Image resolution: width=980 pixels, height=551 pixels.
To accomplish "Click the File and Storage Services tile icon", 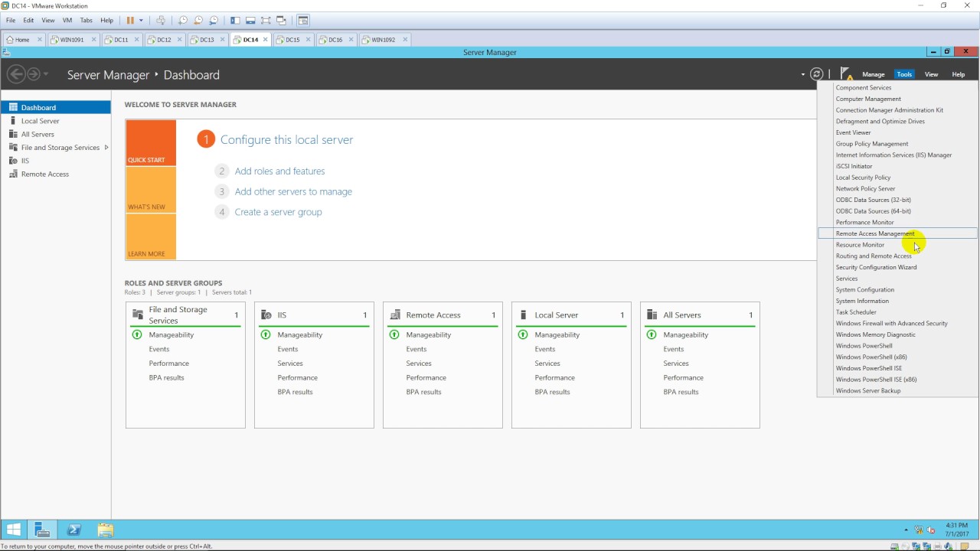I will point(138,315).
